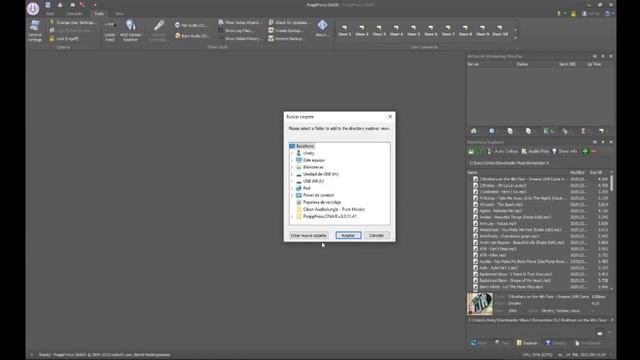
Task: Launch the MOD Stream Watcher
Action: 131,31
